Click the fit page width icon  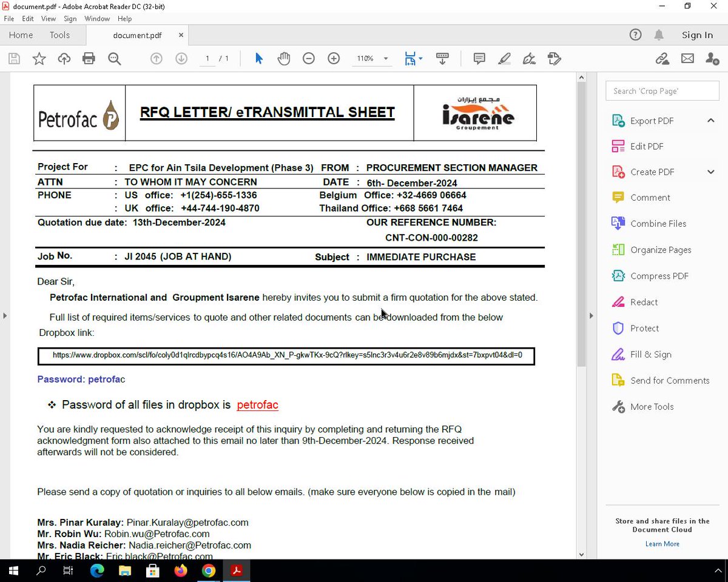(x=411, y=59)
